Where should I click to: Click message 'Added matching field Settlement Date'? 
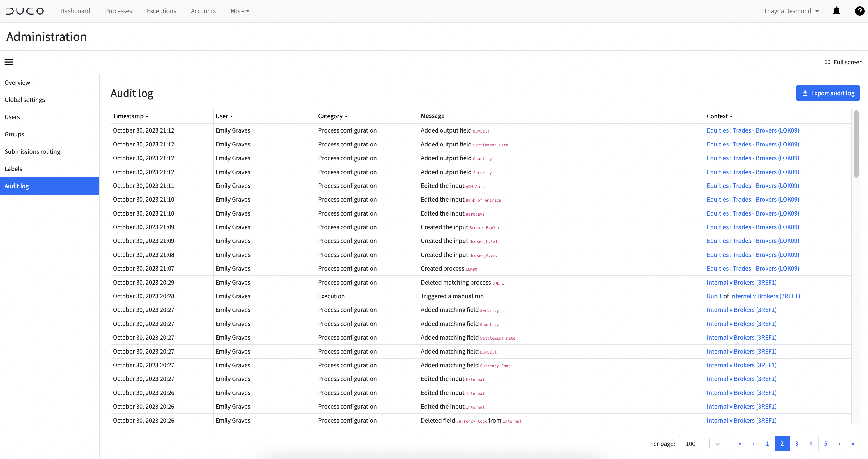point(468,338)
